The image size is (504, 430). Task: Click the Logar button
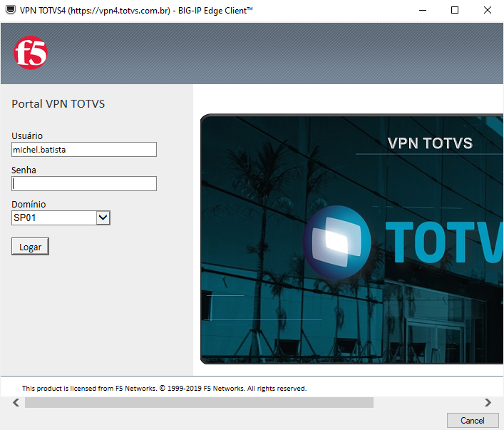[x=30, y=247]
